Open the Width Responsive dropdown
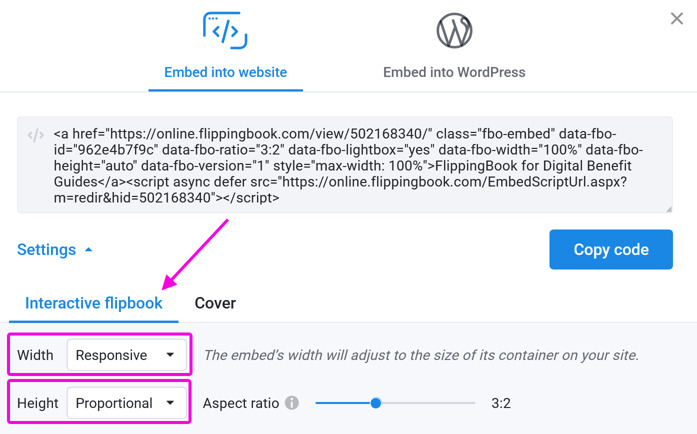The height and width of the screenshot is (434, 697). coord(127,355)
